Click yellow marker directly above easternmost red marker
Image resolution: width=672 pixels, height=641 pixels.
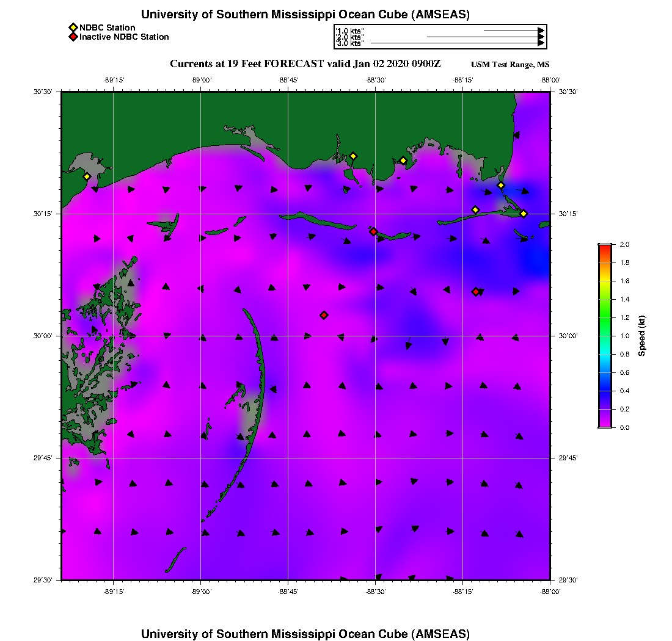(x=475, y=210)
